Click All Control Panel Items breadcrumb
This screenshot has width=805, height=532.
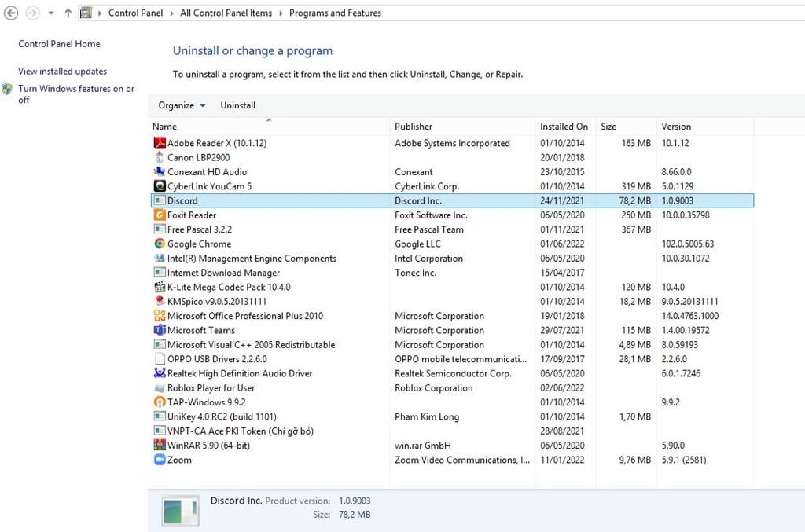[226, 13]
